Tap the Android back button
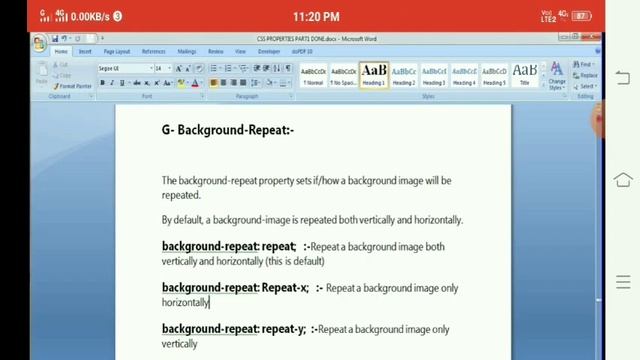 623,78
